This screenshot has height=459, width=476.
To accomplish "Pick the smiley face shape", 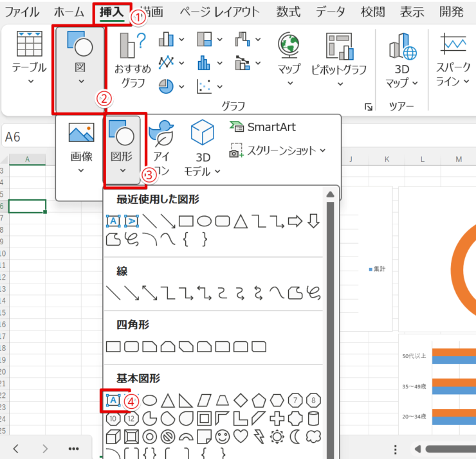I will click(223, 437).
